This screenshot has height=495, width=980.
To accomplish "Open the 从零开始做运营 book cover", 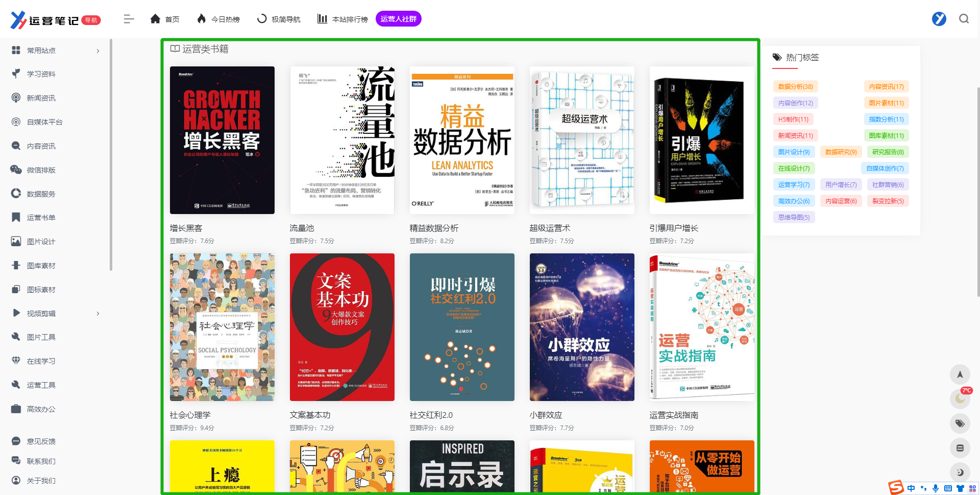I will coord(702,466).
